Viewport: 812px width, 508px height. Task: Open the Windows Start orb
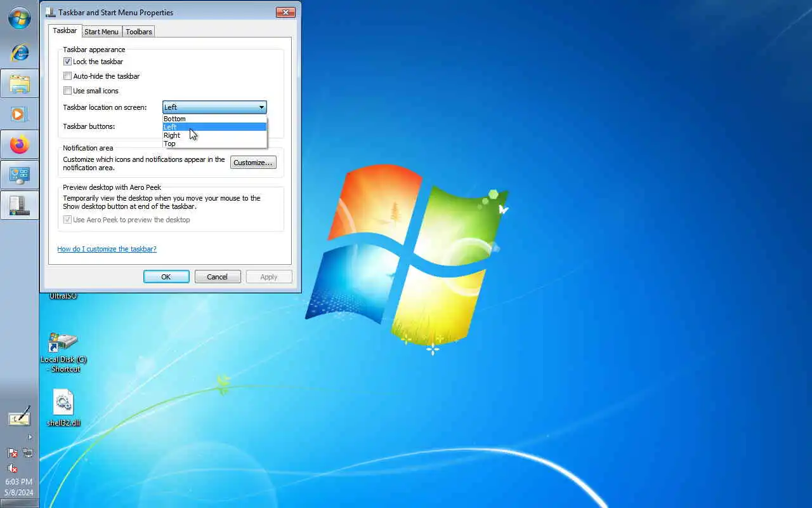pyautogui.click(x=19, y=18)
